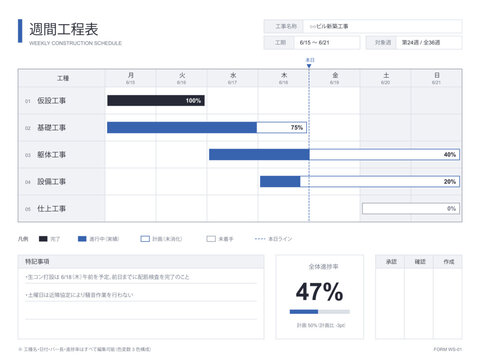The height and width of the screenshot is (360, 480).
Task: Click the blue filled part of 躯体工事 bar
Action: tap(259, 155)
